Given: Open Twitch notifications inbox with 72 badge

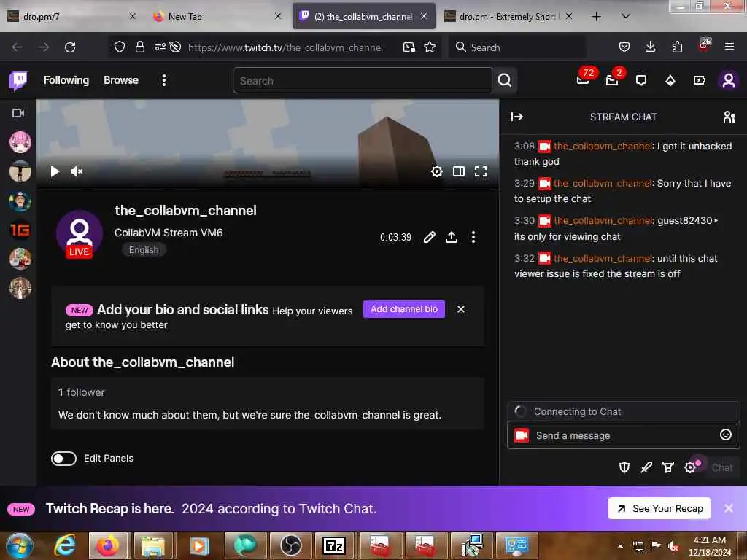Looking at the screenshot, I should (583, 79).
